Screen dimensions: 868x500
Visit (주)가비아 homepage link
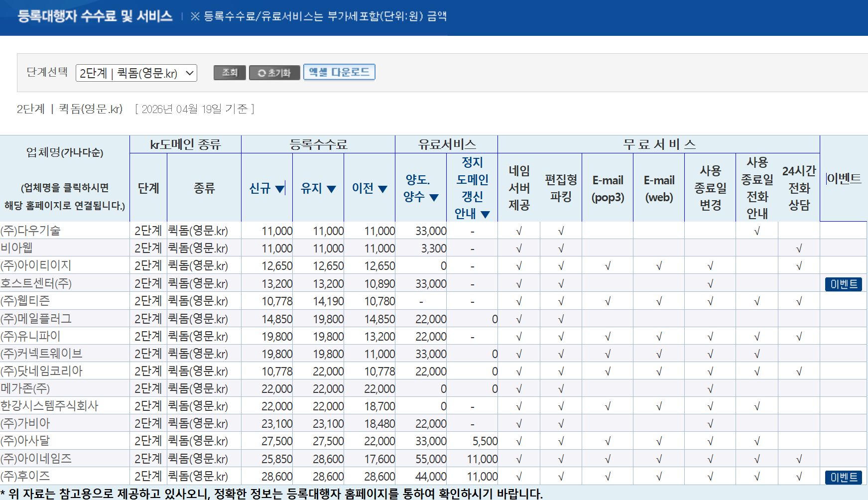tap(25, 424)
